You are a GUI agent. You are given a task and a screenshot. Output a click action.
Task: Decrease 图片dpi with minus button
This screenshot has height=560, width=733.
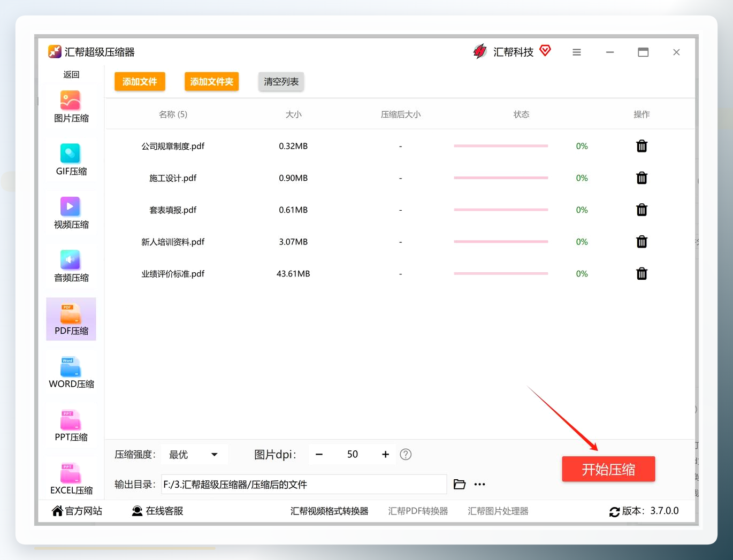319,455
